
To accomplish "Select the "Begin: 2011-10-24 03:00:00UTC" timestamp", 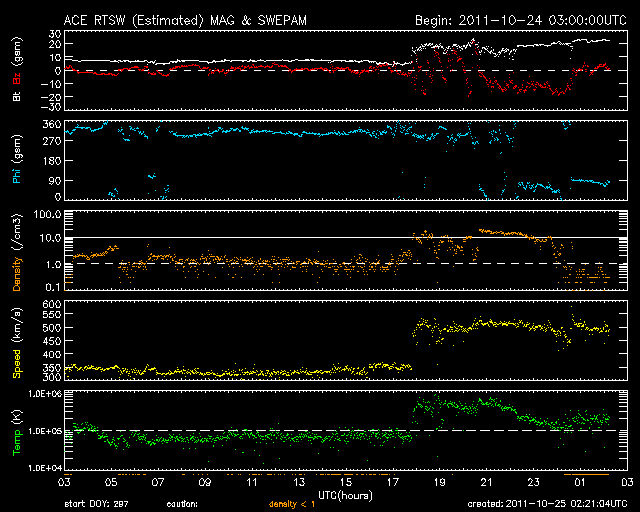I will pos(521,20).
